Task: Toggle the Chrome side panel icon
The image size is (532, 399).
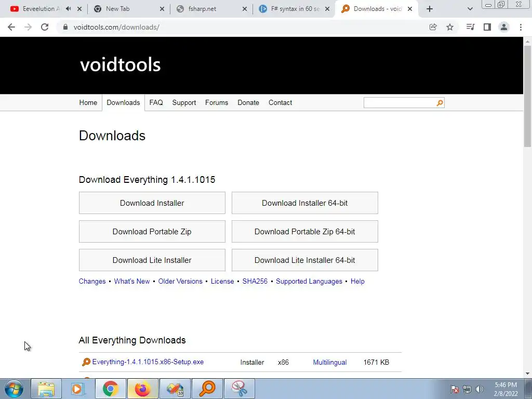Action: coord(487,27)
